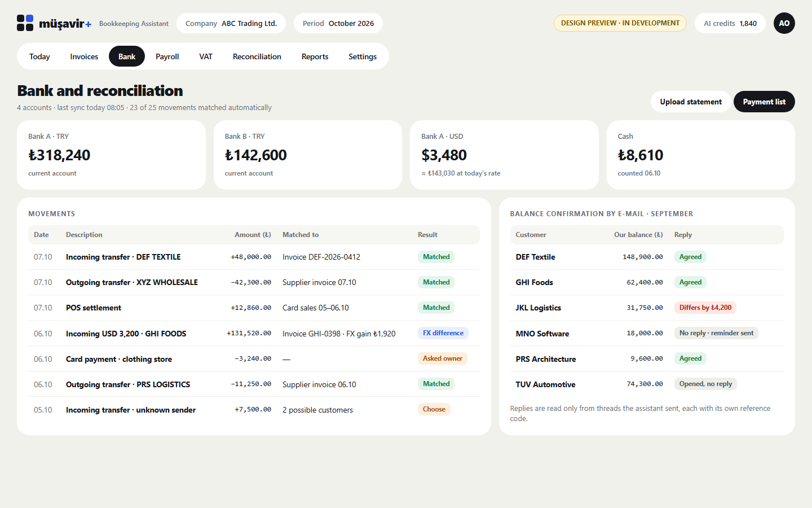Click Invoice DEF-2026-0412 match

click(321, 257)
